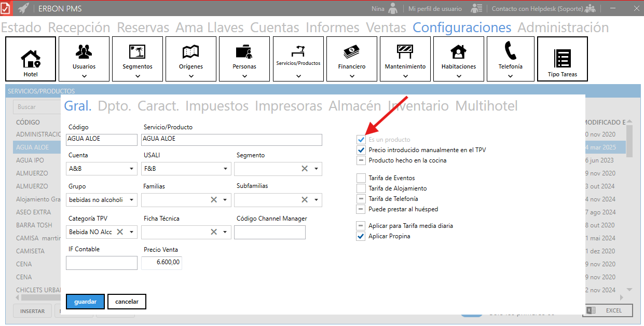The height and width of the screenshot is (326, 644).
Task: Open the USALI dropdown list
Action: point(225,169)
